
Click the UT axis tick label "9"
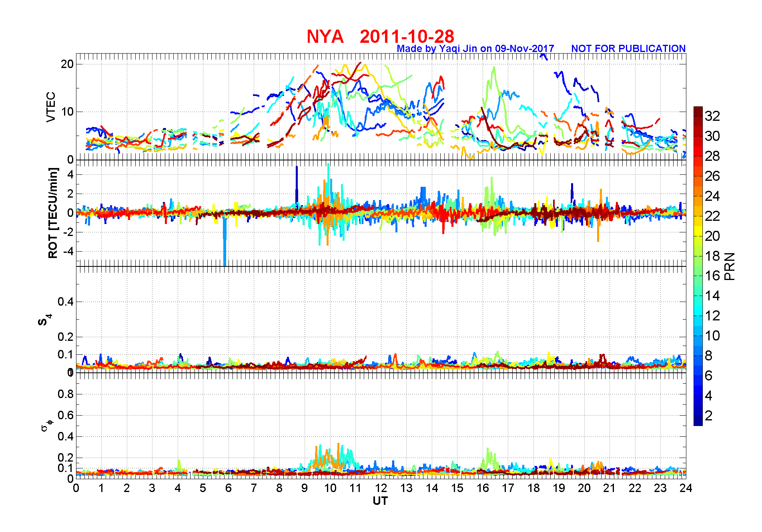tap(305, 488)
